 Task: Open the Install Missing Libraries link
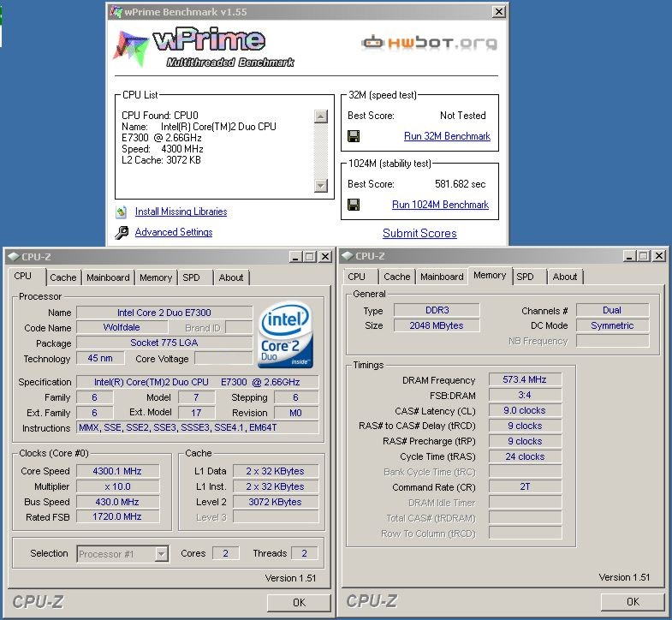[181, 212]
